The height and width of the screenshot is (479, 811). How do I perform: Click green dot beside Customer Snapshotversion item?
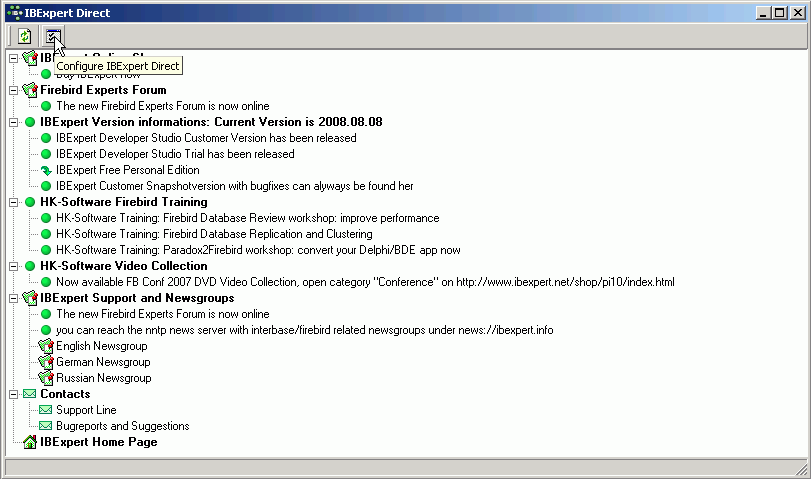(46, 186)
